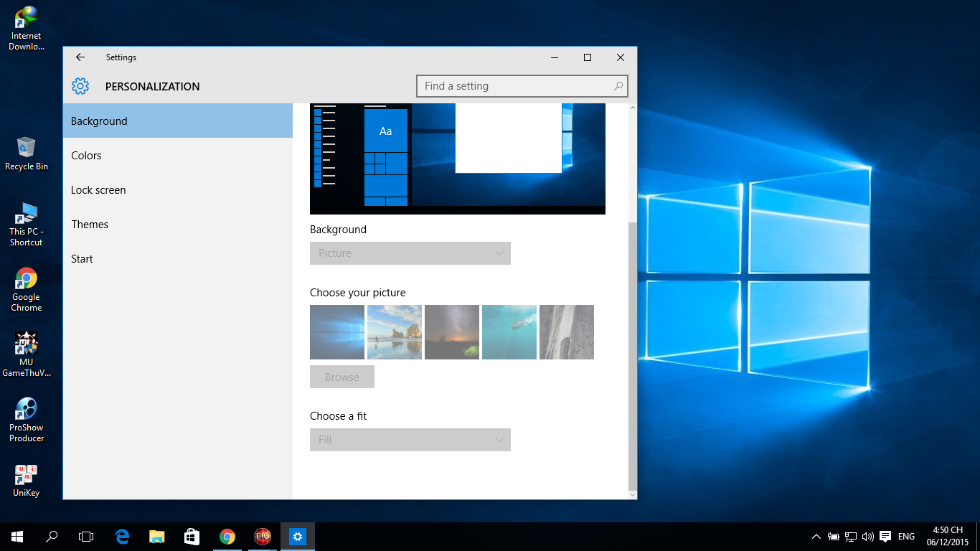This screenshot has width=980, height=551.
Task: Launch Microsoft Edge from taskbar
Action: tap(122, 537)
